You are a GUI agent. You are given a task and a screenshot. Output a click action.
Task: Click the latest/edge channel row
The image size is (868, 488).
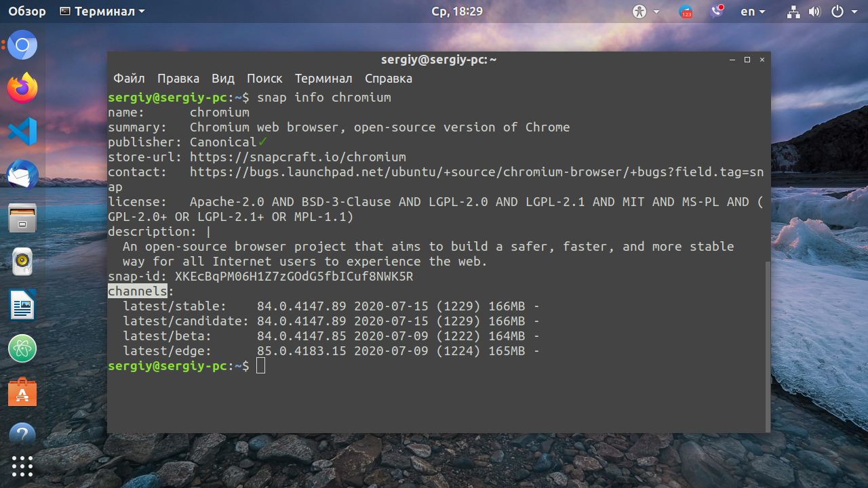[331, 351]
